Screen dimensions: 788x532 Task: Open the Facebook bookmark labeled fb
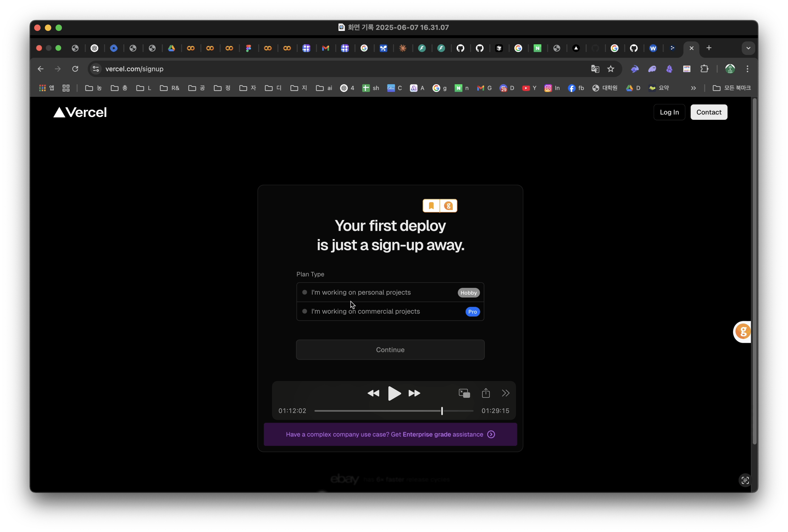(576, 88)
